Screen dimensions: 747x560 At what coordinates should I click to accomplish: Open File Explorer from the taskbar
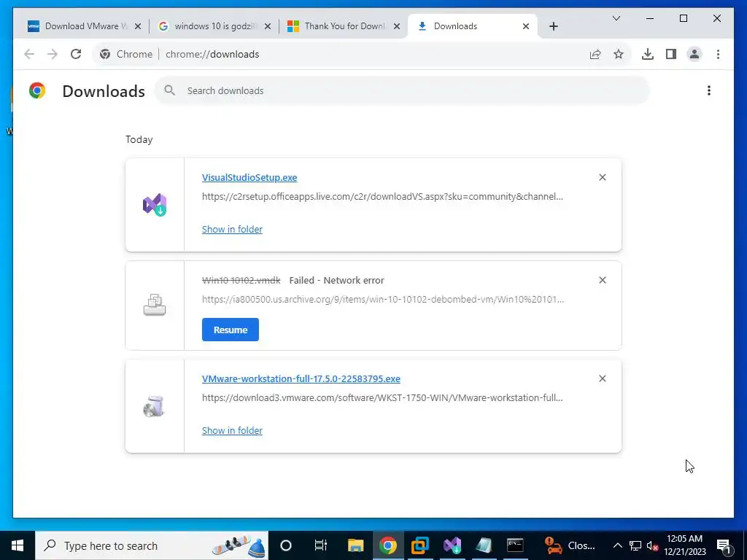pyautogui.click(x=356, y=545)
